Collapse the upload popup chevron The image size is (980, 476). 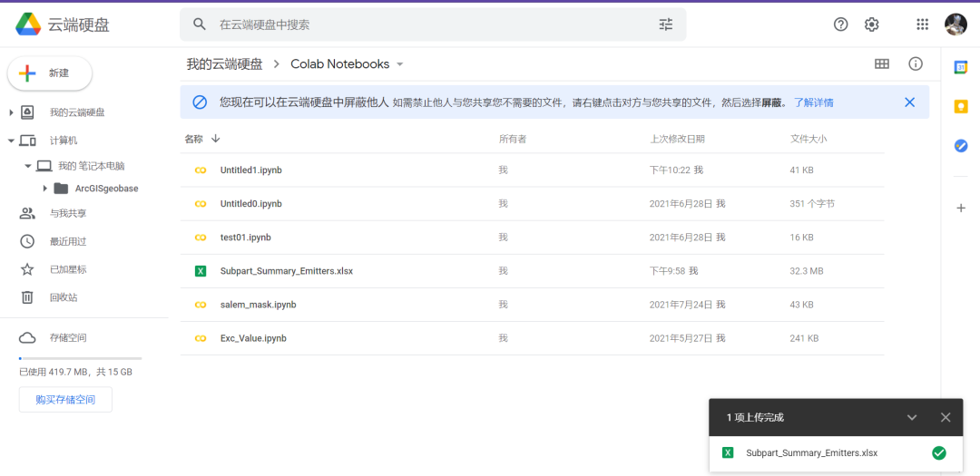pyautogui.click(x=912, y=417)
